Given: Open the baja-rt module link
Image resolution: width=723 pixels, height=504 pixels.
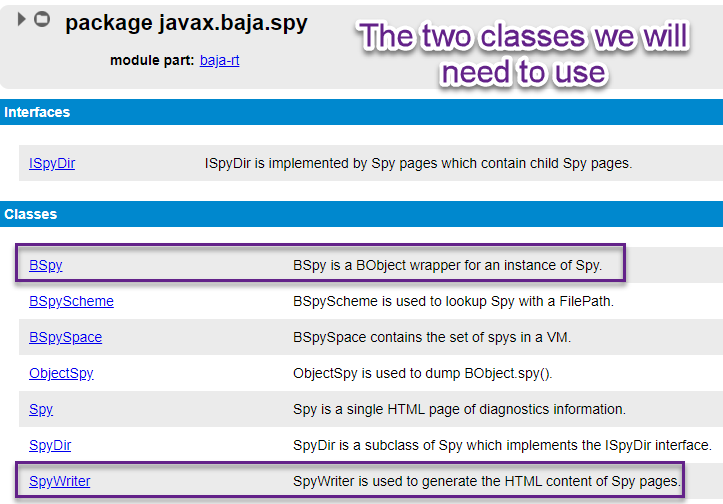Looking at the screenshot, I should (219, 60).
